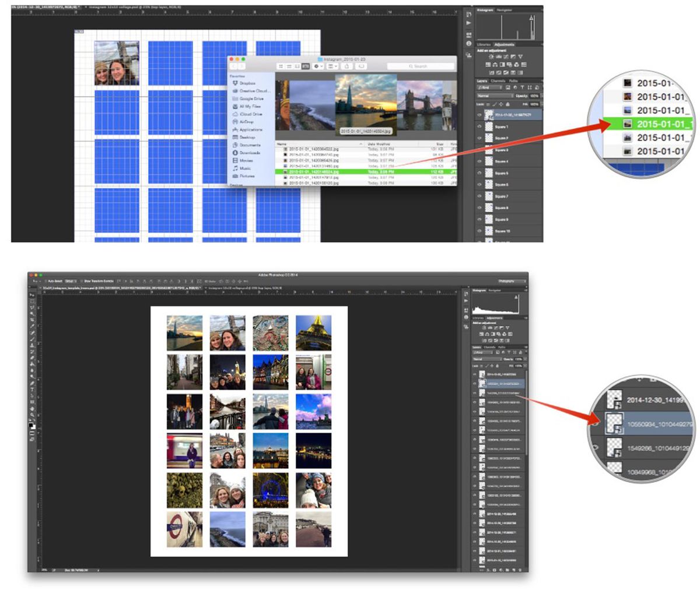Open the layer Kind filter dropdown
Image resolution: width=700 pixels, height=593 pixels.
pyautogui.click(x=488, y=88)
